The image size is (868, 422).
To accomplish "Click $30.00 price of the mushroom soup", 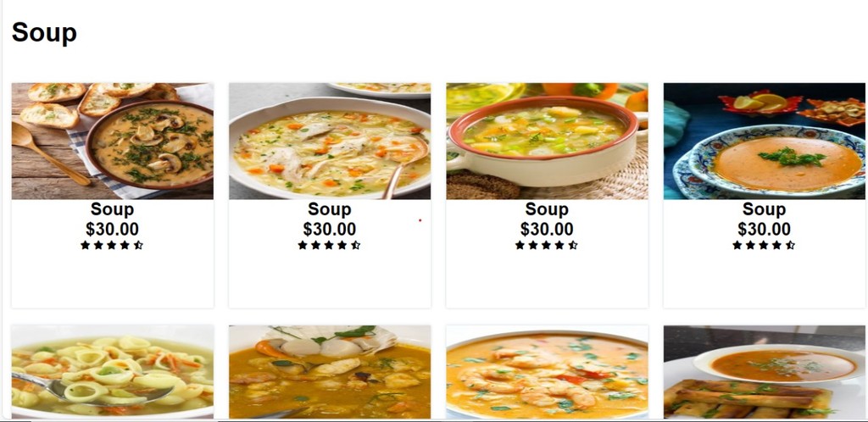I will click(x=113, y=229).
